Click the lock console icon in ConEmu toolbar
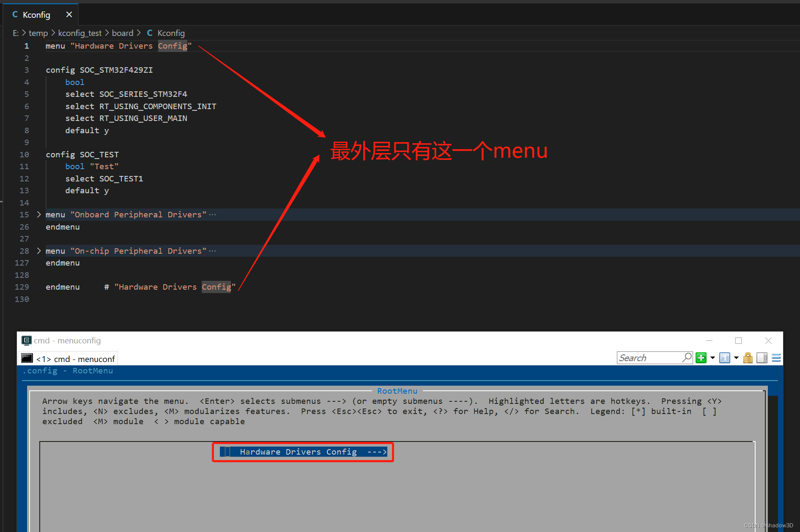The image size is (800, 532). coord(748,358)
